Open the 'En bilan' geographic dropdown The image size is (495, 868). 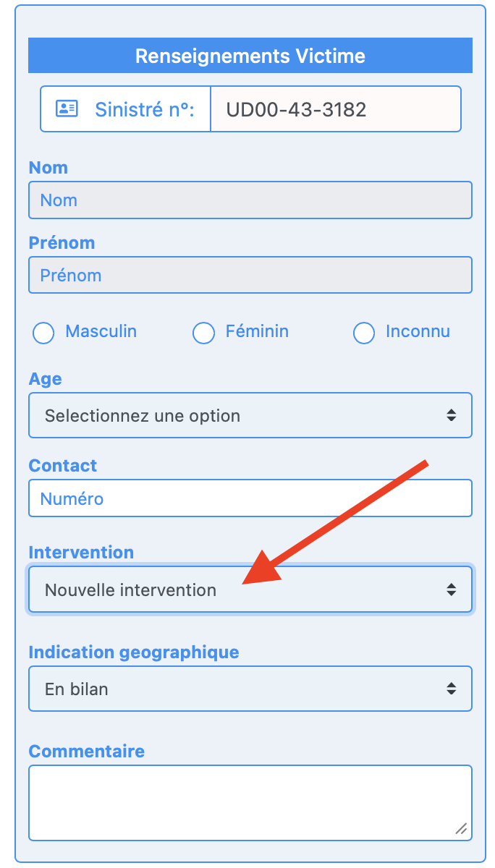coord(250,689)
